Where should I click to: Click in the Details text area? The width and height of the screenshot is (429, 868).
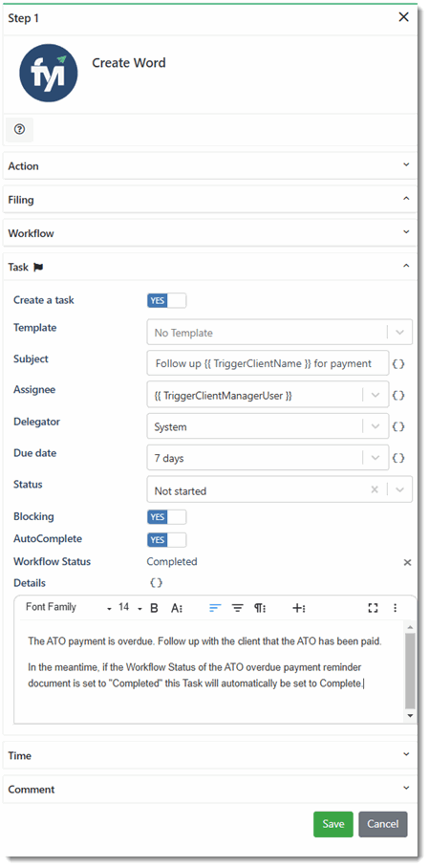pyautogui.click(x=209, y=671)
